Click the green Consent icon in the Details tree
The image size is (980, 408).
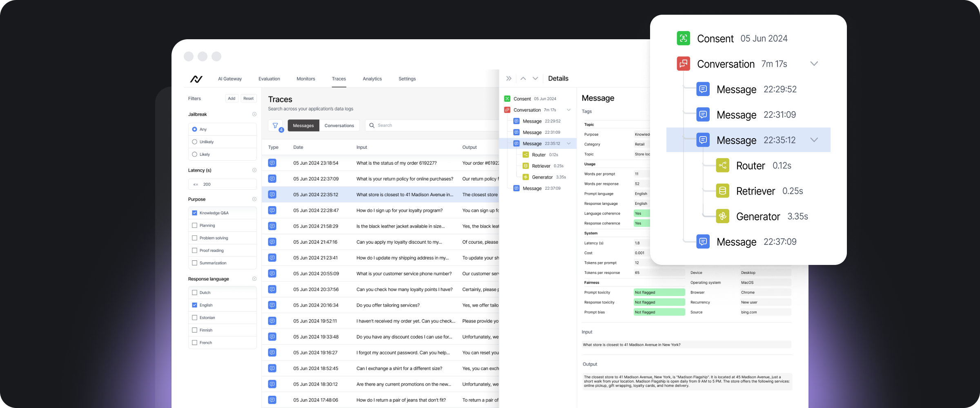[507, 99]
